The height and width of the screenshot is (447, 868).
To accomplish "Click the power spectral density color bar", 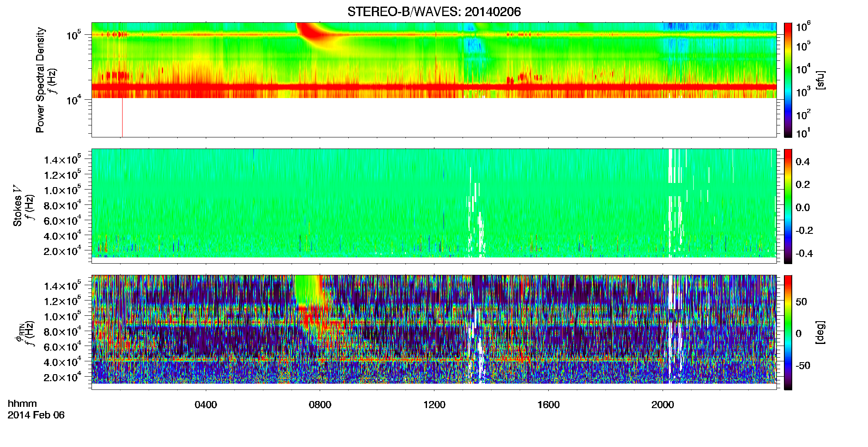I will 788,80.
